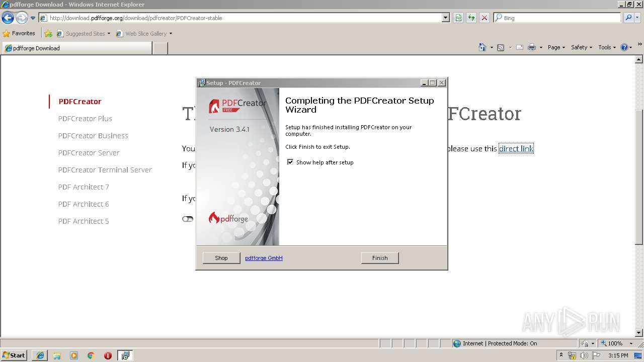This screenshot has width=644, height=362.
Task: Close the PDFCreator Setup dialog
Action: pos(442,83)
